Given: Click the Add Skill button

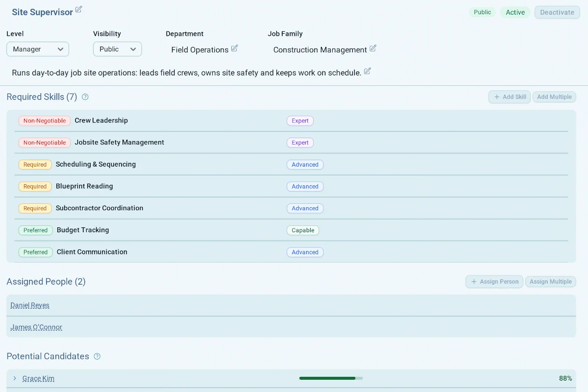Looking at the screenshot, I should [510, 97].
